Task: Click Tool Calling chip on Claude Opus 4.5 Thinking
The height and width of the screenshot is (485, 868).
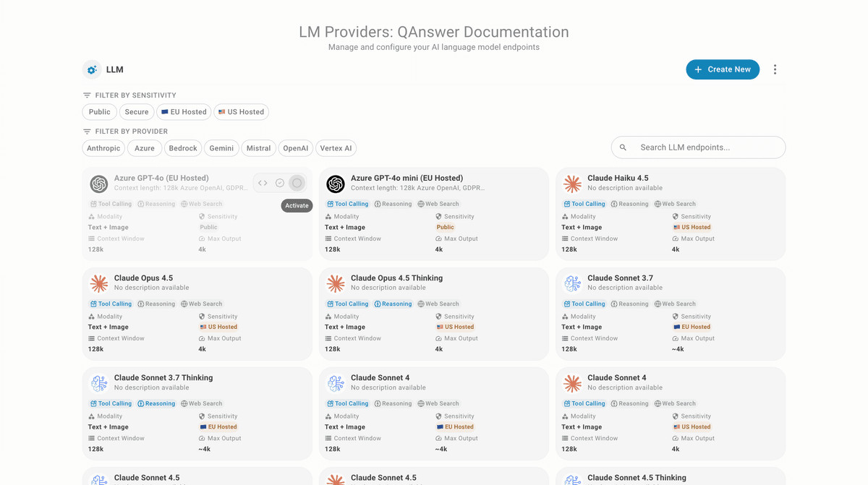Action: (x=347, y=304)
